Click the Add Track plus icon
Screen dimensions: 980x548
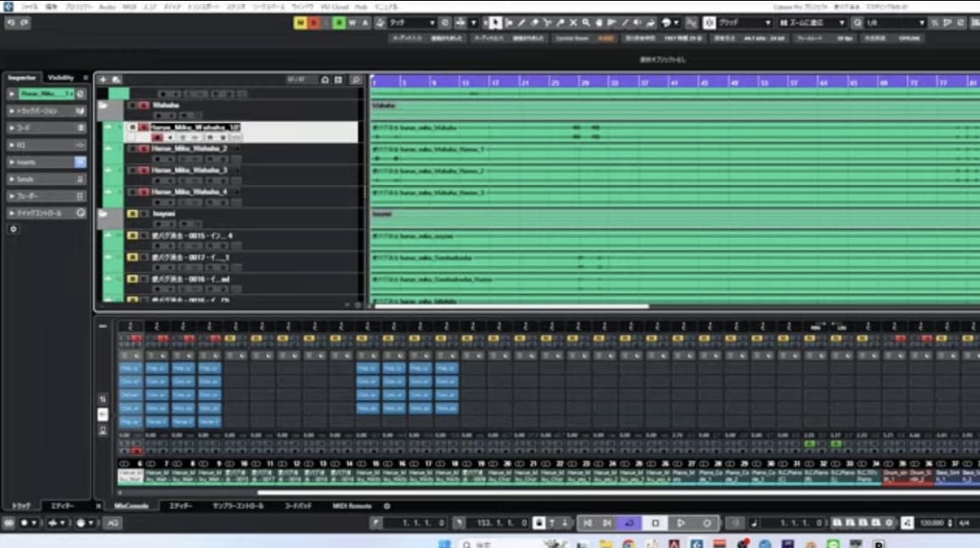pos(103,80)
